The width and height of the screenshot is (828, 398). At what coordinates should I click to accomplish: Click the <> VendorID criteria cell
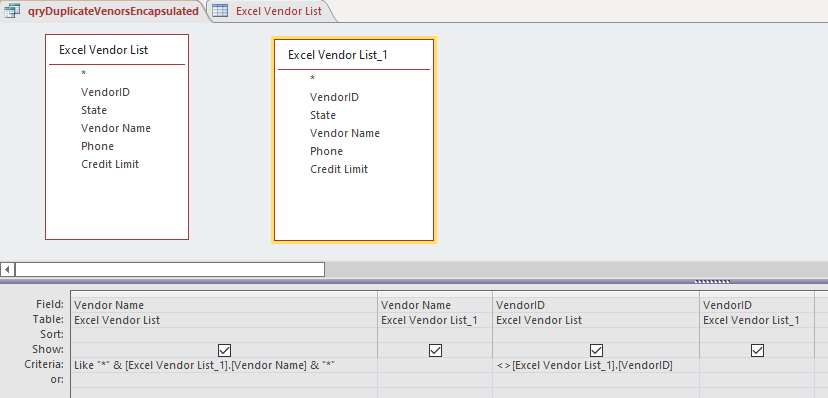596,365
